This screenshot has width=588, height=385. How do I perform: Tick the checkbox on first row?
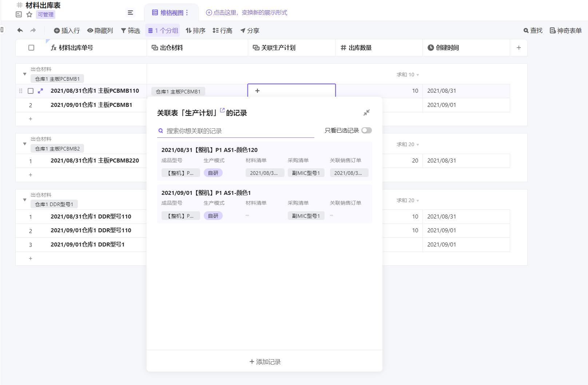(x=31, y=91)
